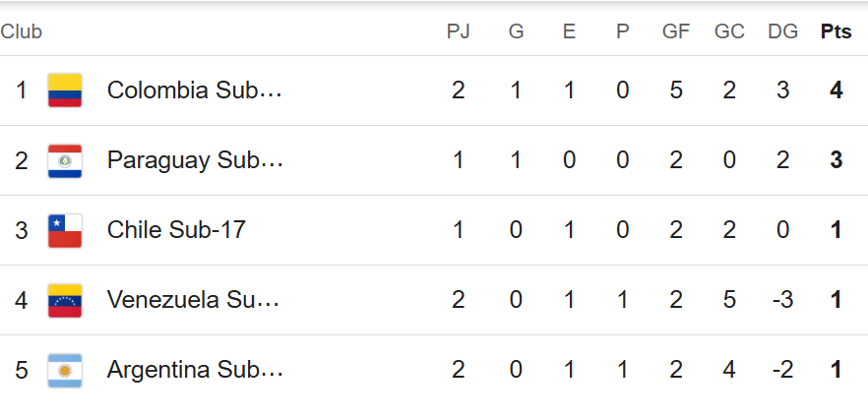This screenshot has height=418, width=868.
Task: Click the Colombia flag icon
Action: click(x=65, y=90)
